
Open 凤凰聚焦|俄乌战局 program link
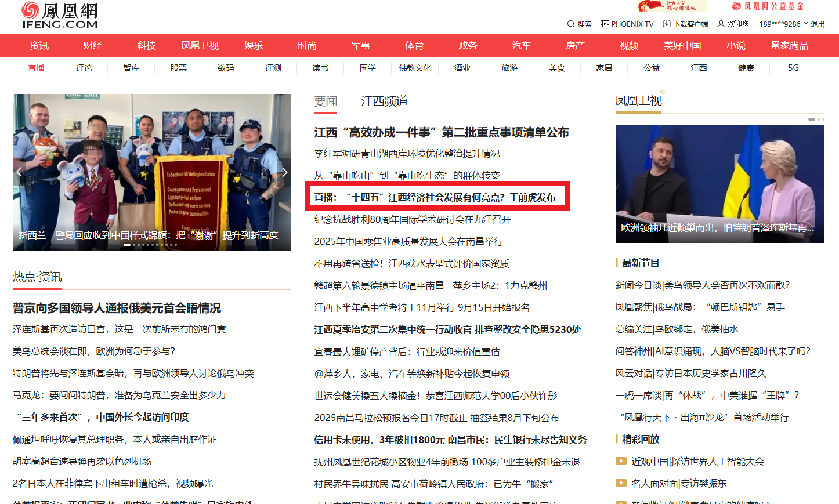(x=700, y=307)
